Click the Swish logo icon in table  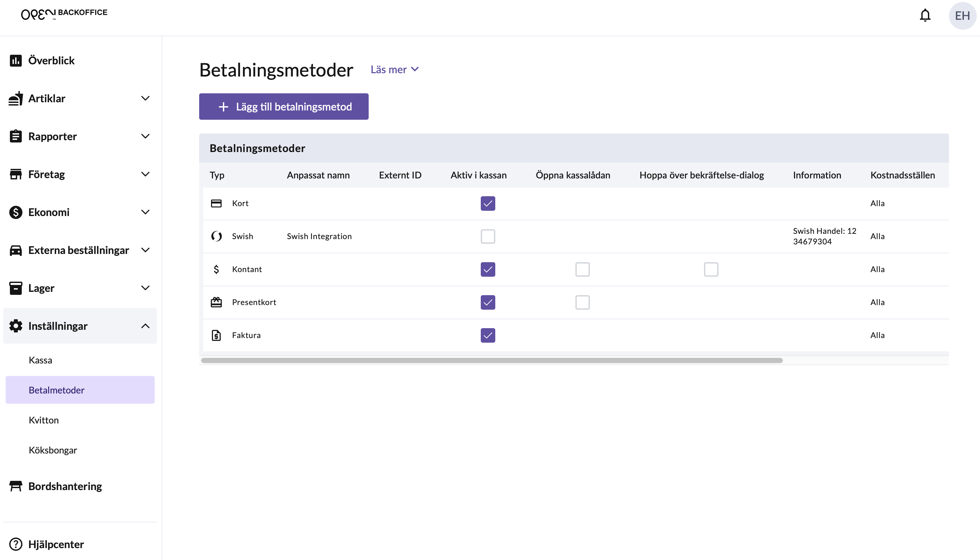click(216, 236)
